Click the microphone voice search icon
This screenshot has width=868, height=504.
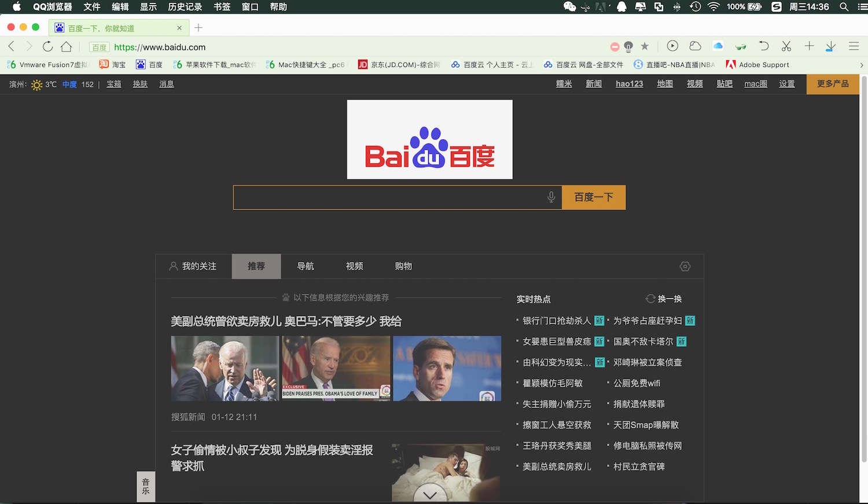pos(551,197)
